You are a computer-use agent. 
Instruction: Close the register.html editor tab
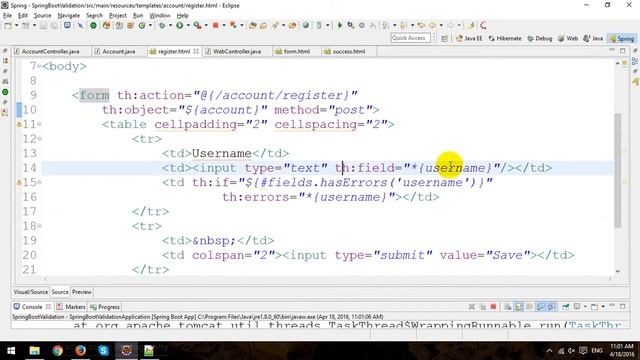click(196, 51)
